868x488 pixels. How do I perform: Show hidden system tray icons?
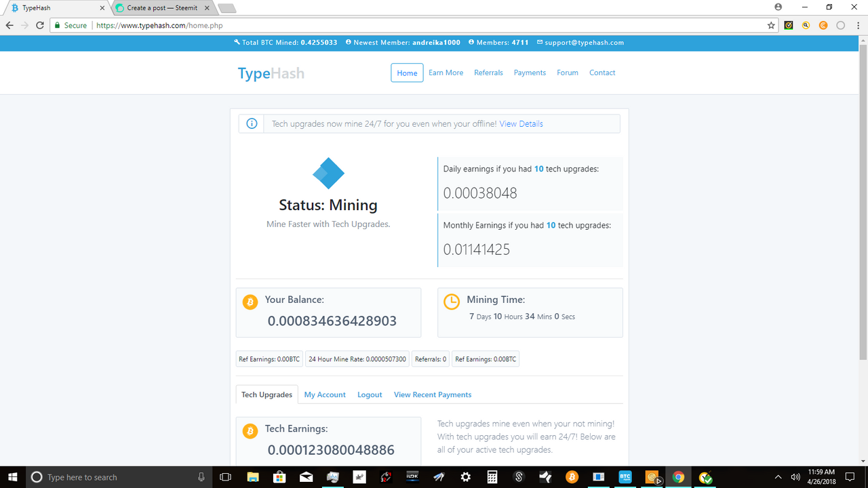coord(778,477)
